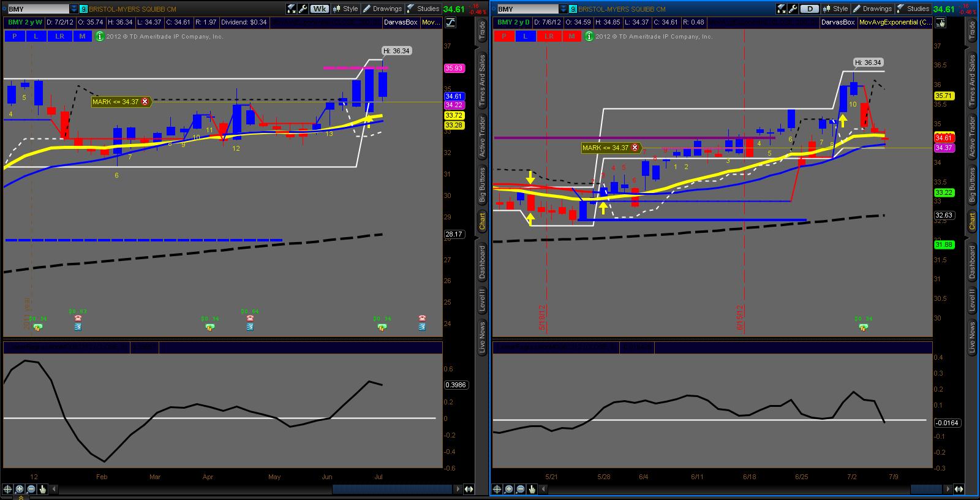Zoom in on the left weekly chart

click(x=20, y=489)
